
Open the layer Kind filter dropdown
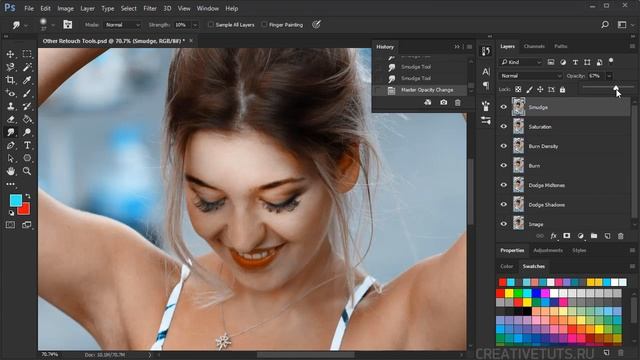tap(520, 62)
